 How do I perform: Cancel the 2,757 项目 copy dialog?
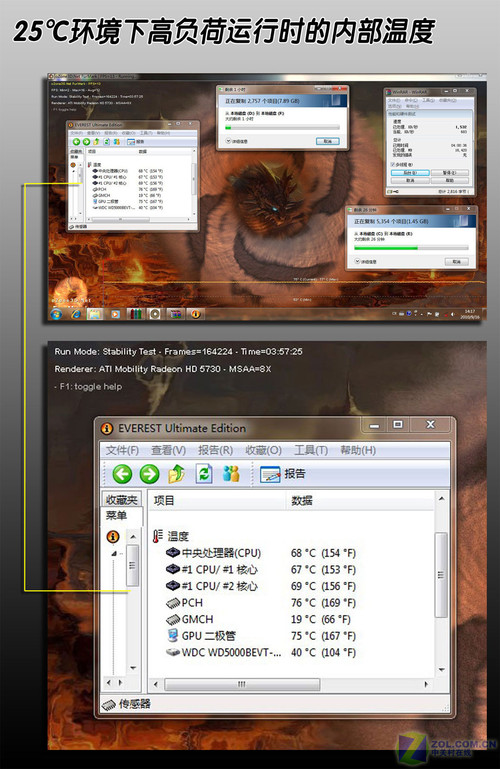tap(327, 141)
